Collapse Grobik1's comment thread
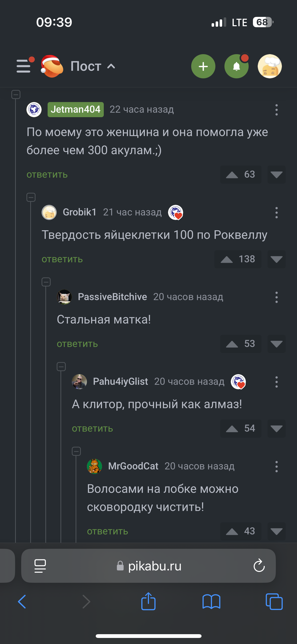The width and height of the screenshot is (297, 644). pos(31,197)
